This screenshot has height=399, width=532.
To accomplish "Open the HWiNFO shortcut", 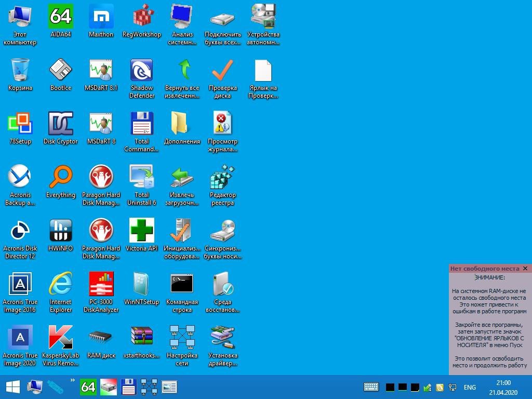I will coord(60,235).
